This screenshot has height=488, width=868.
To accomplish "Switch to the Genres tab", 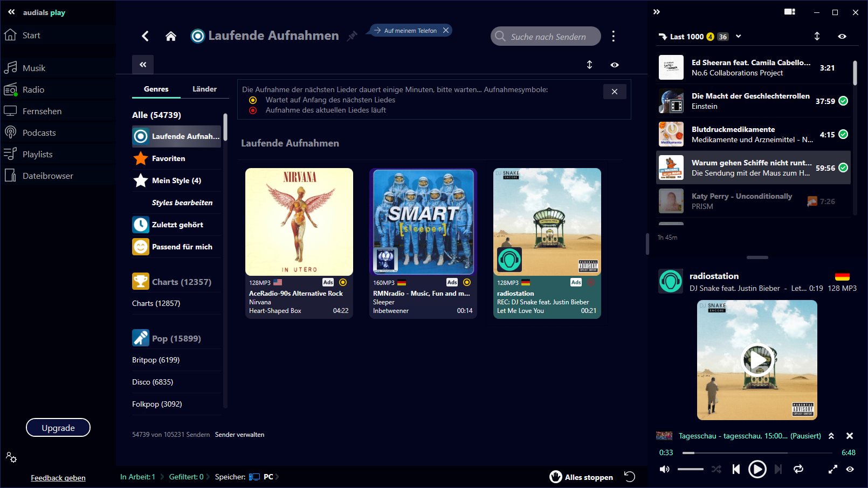I will pyautogui.click(x=156, y=89).
